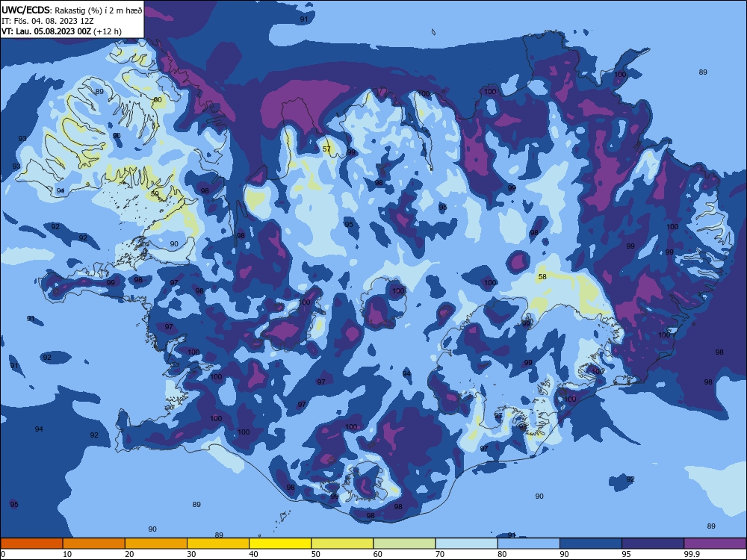This screenshot has height=560, width=747.
Task: Select the 70–80 lightest blue legend swatch
Action: click(x=467, y=544)
